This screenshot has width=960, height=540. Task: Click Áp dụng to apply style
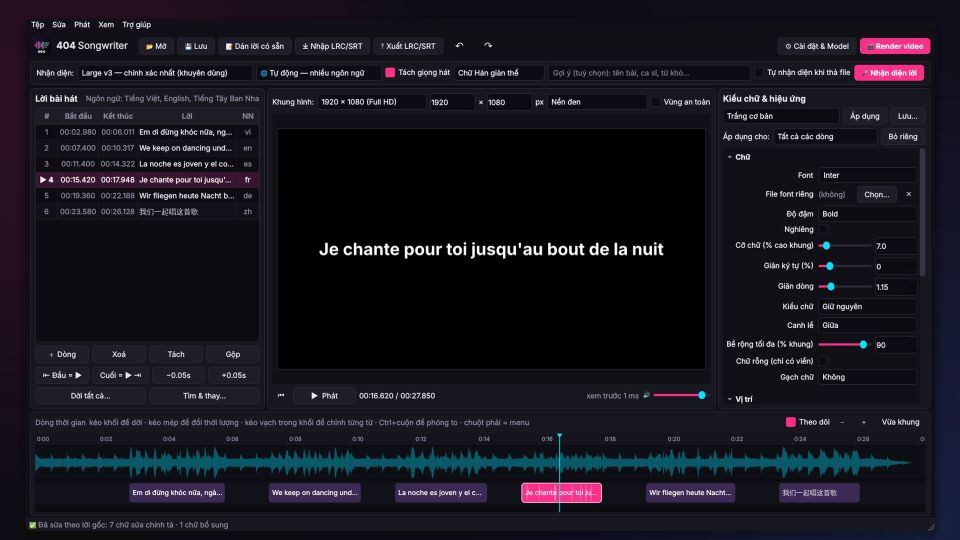(864, 116)
